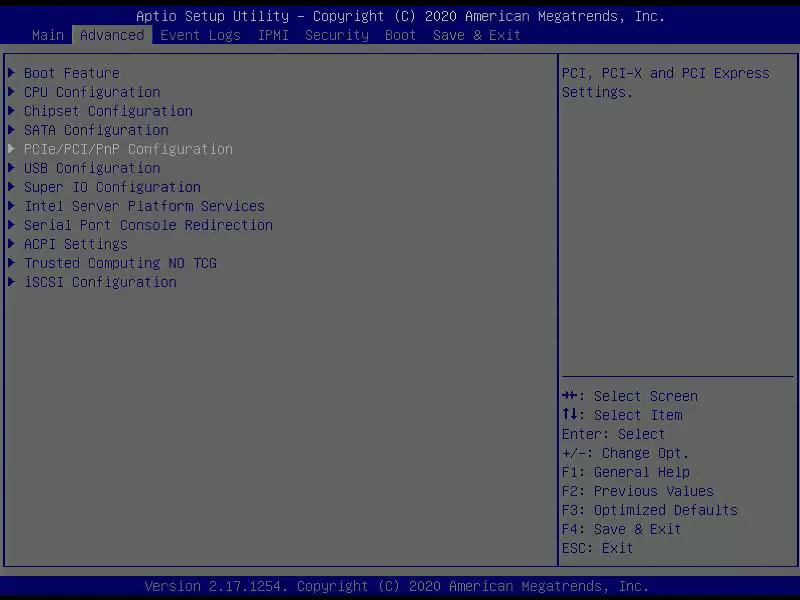
Task: Click the arrow beside ACPI Settings
Action: pos(11,244)
